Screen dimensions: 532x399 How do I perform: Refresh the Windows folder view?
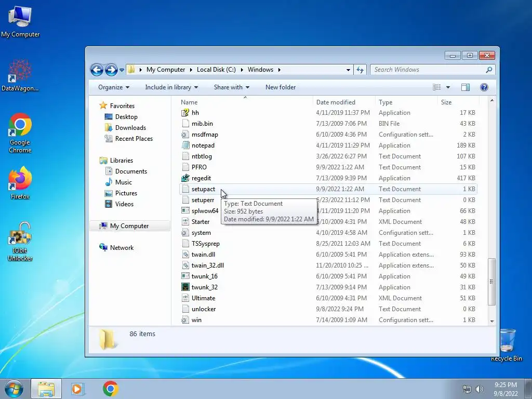(360, 70)
